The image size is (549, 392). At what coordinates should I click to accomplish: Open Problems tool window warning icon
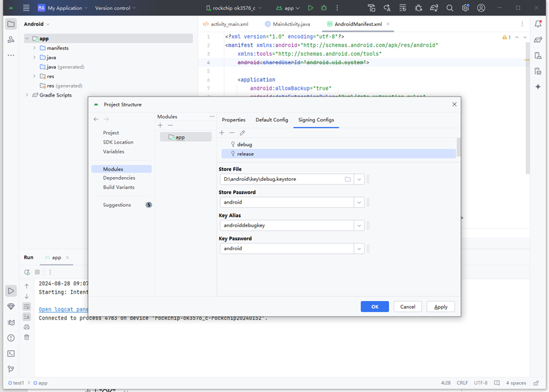pyautogui.click(x=11, y=338)
